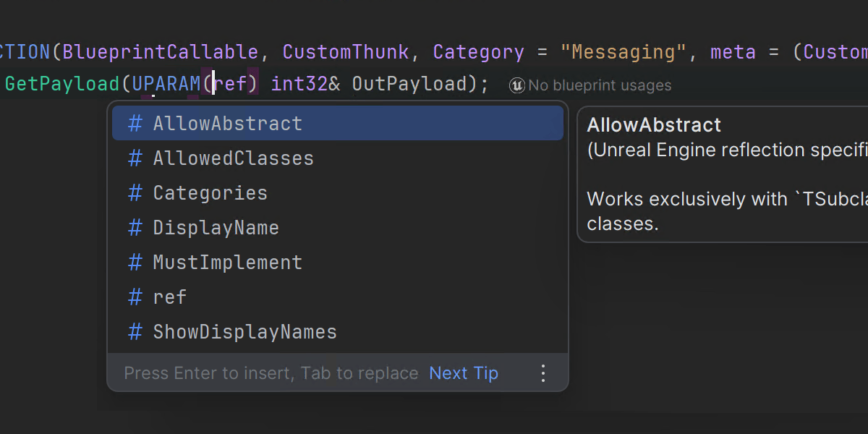Pick ShowDisplayNames from suggestions
The height and width of the screenshot is (434, 868).
tap(244, 332)
